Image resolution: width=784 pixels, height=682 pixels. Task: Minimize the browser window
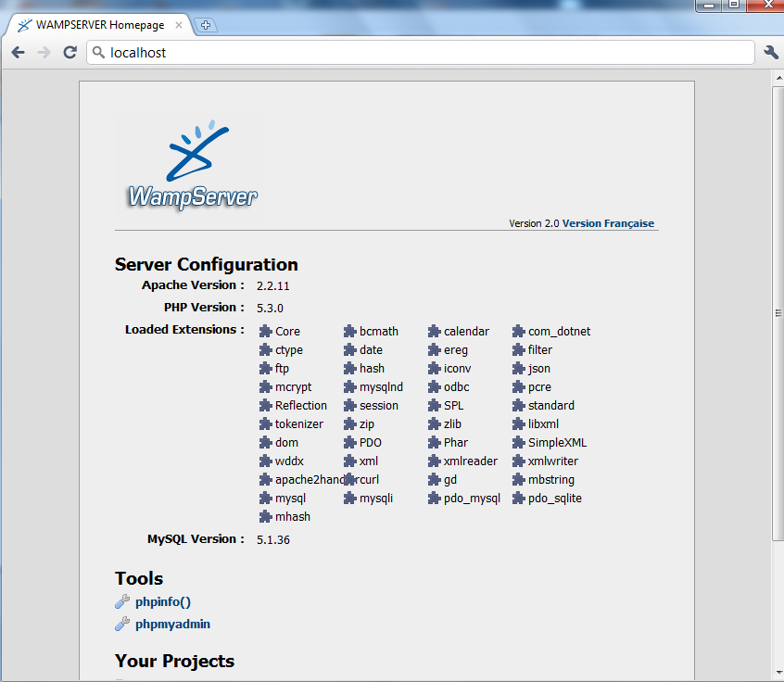709,5
